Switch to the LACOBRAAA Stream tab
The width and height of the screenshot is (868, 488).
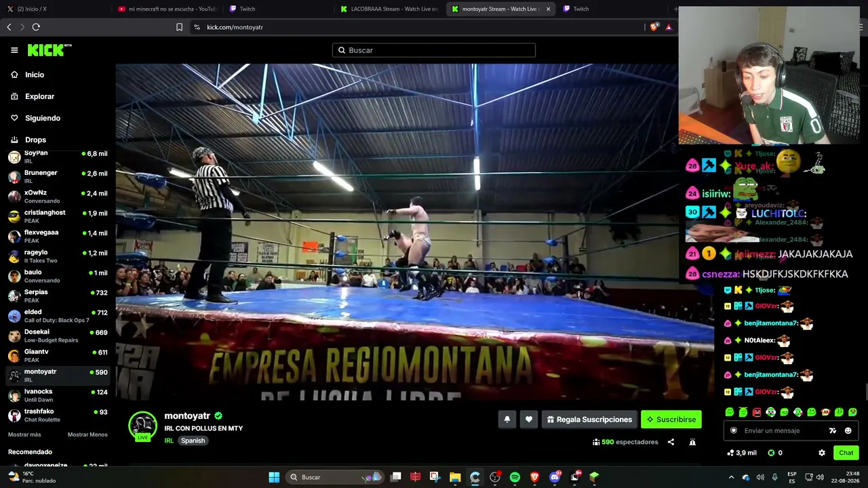click(389, 9)
